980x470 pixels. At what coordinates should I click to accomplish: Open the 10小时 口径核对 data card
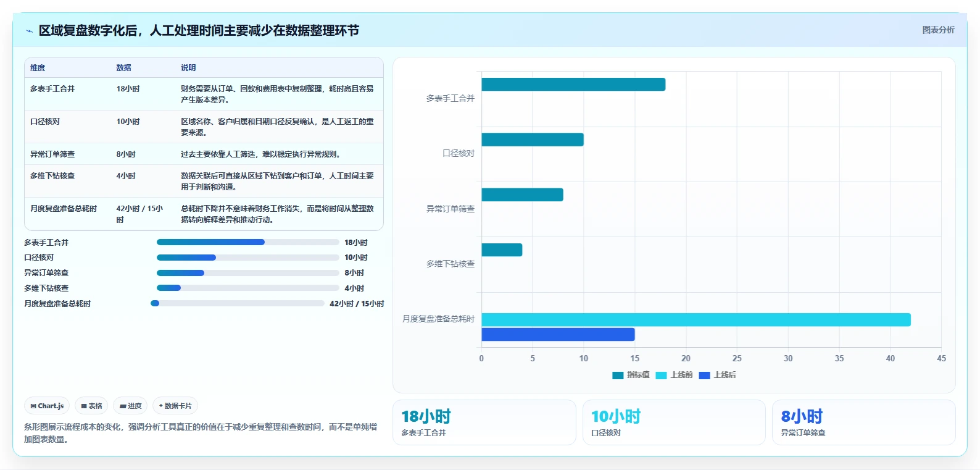[674, 422]
